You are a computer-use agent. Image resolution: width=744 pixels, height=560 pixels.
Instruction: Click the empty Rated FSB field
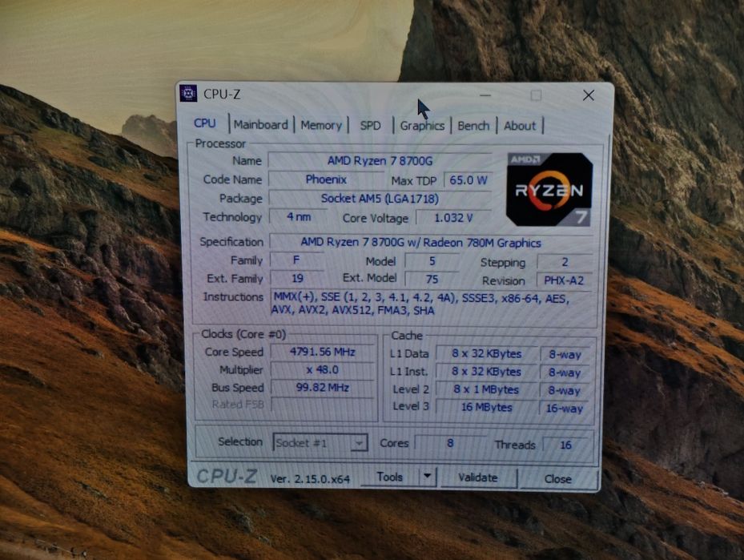pyautogui.click(x=323, y=405)
